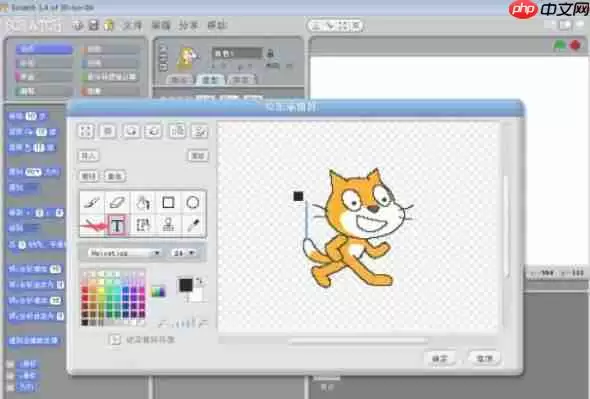Viewport: 590px width, 399px height.
Task: Click the green flag to start
Action: pyautogui.click(x=560, y=46)
